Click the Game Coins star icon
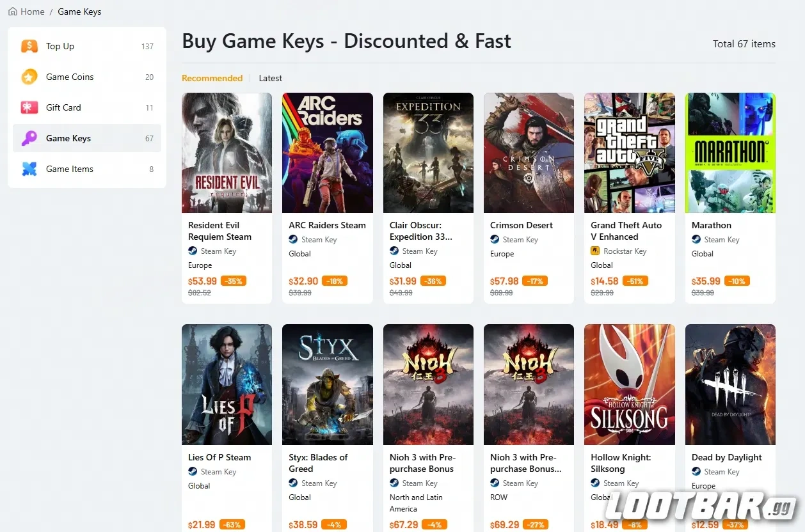This screenshot has width=805, height=532. point(29,76)
